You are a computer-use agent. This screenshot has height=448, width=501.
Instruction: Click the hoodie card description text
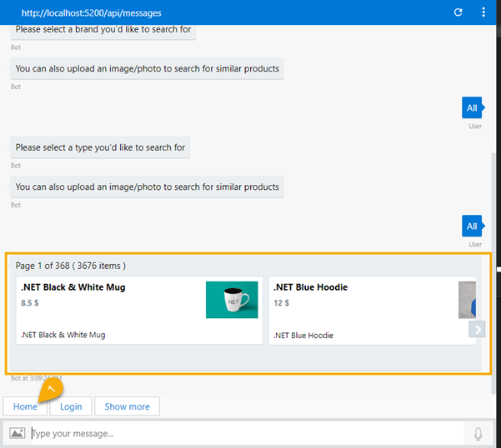303,336
